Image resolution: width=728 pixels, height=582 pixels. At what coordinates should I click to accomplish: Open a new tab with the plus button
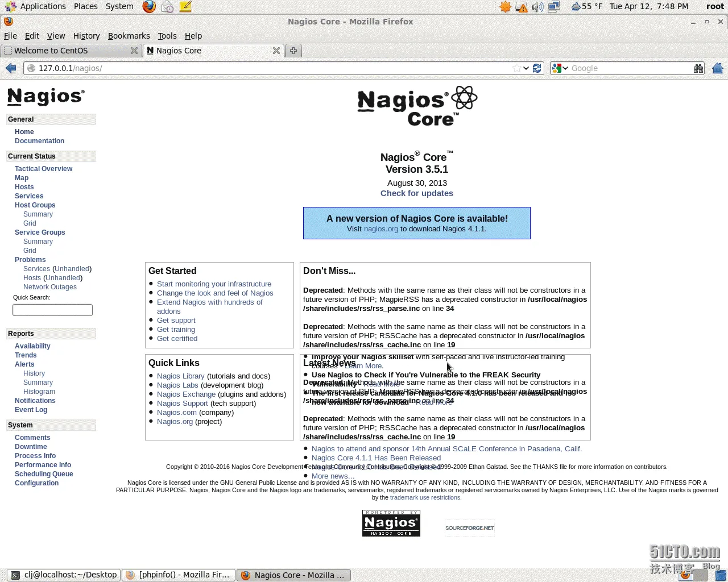click(x=293, y=51)
